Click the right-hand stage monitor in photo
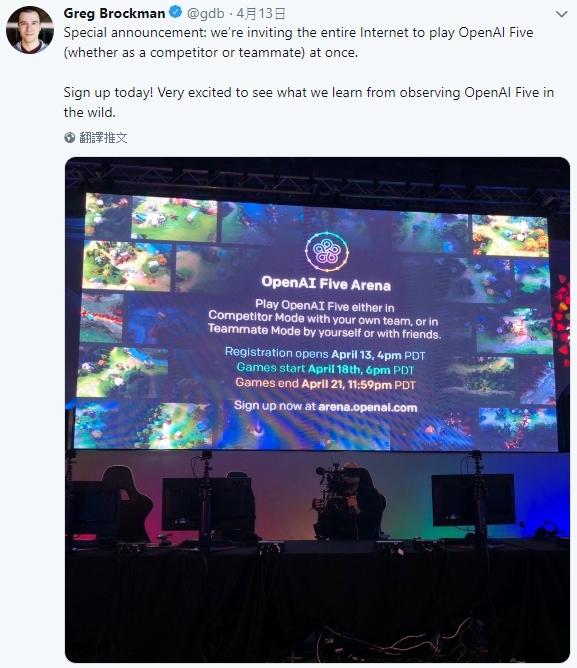Screen dimensions: 577x668 point(473,500)
